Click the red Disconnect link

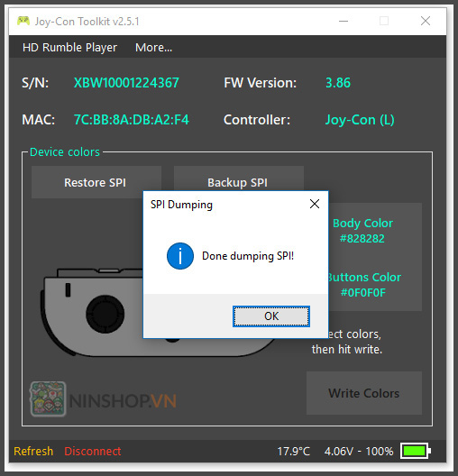(x=93, y=451)
